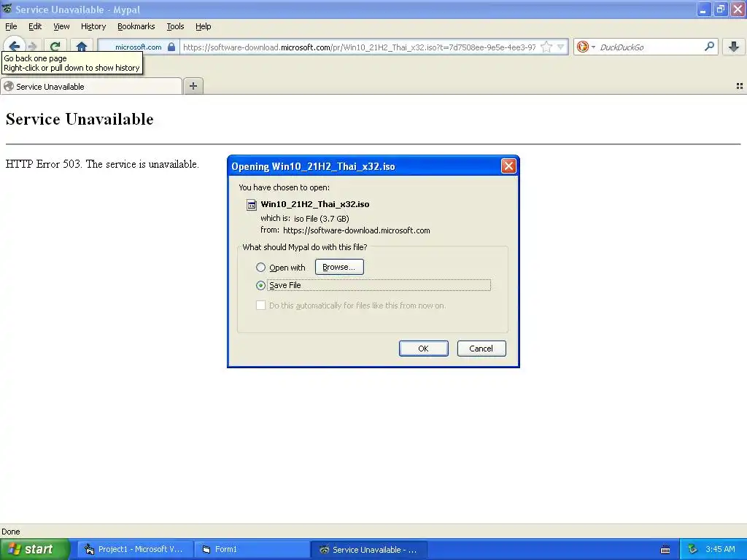Open the Tools menu
Image resolution: width=747 pixels, height=560 pixels.
[x=175, y=26]
